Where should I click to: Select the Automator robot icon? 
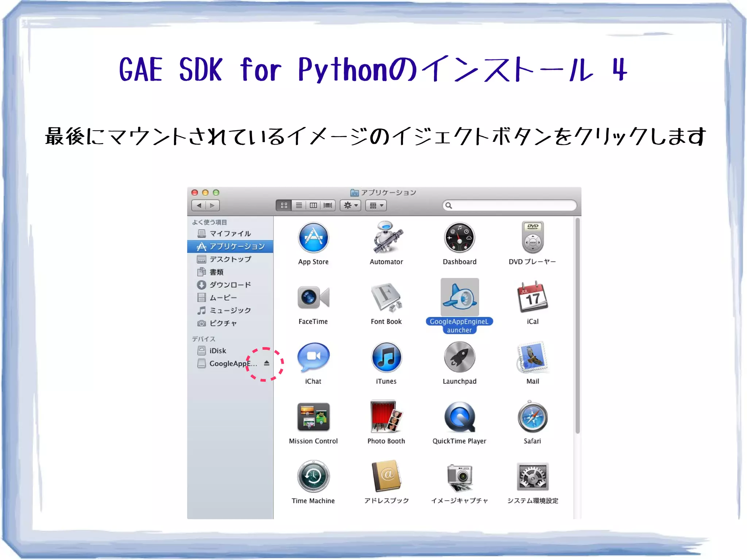pos(387,237)
